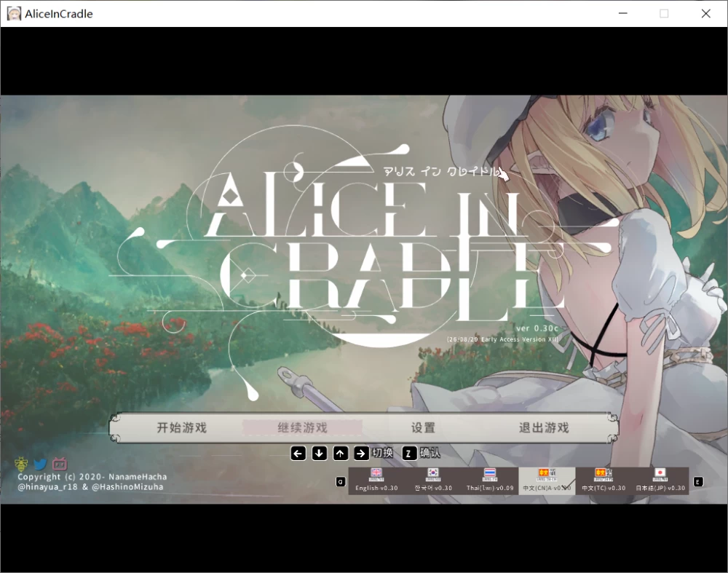The height and width of the screenshot is (573, 728).
Task: Click the bee icon link
Action: 21,464
